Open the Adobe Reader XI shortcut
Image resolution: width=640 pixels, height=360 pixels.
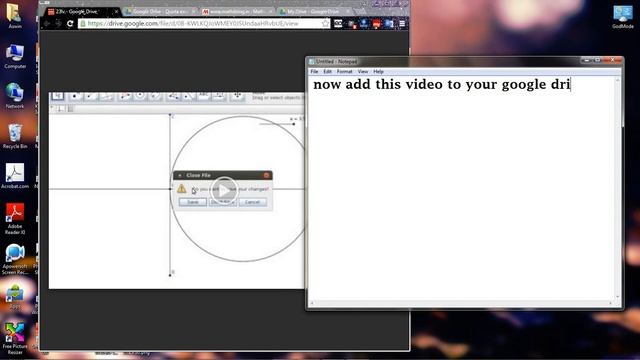pos(15,219)
